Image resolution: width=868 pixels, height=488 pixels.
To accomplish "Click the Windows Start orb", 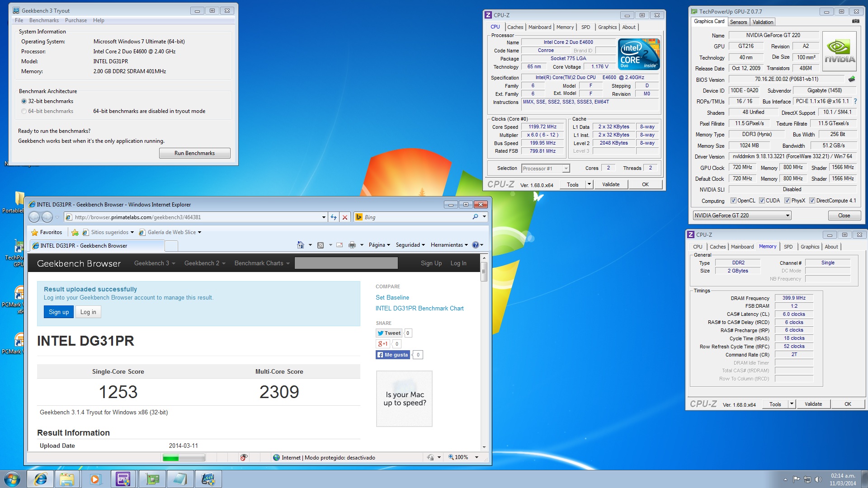I will tap(12, 479).
